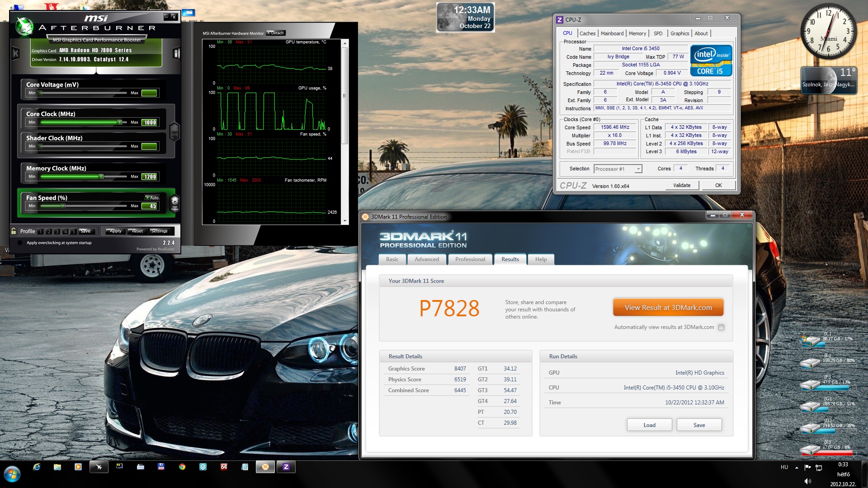
Task: Switch to CPU-Z Mainboard tab
Action: [612, 33]
